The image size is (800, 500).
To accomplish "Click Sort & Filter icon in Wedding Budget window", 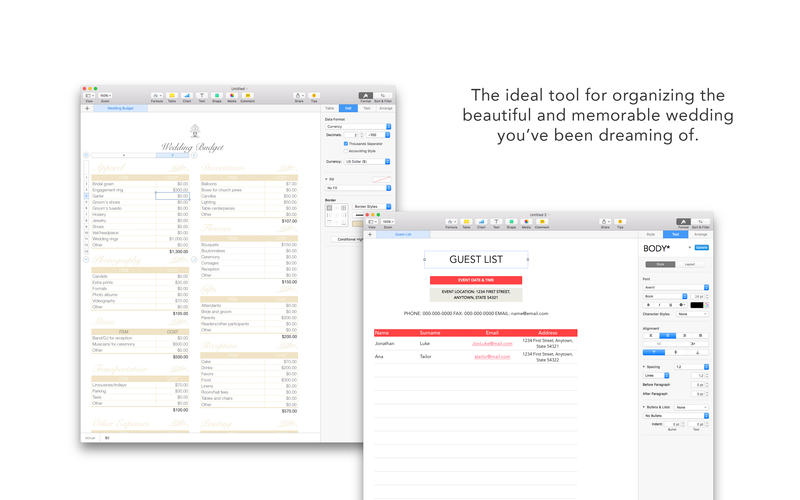I will pyautogui.click(x=383, y=95).
